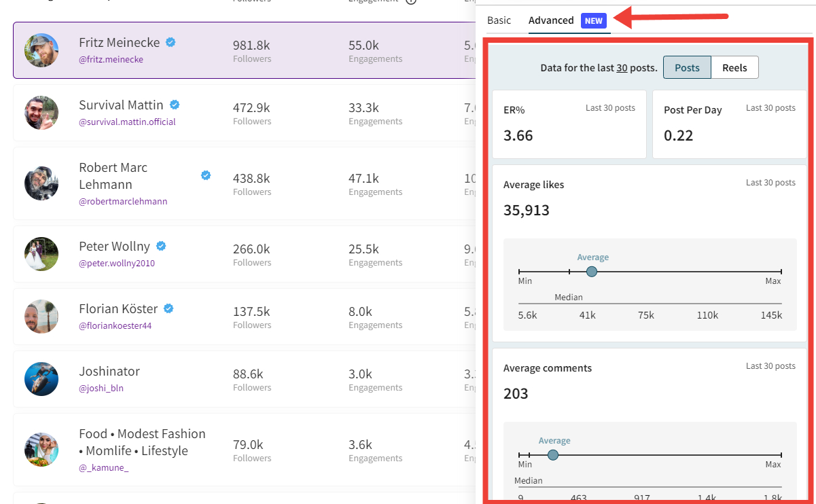Switch to the Basic tab
Image resolution: width=816 pixels, height=504 pixels.
click(x=499, y=21)
